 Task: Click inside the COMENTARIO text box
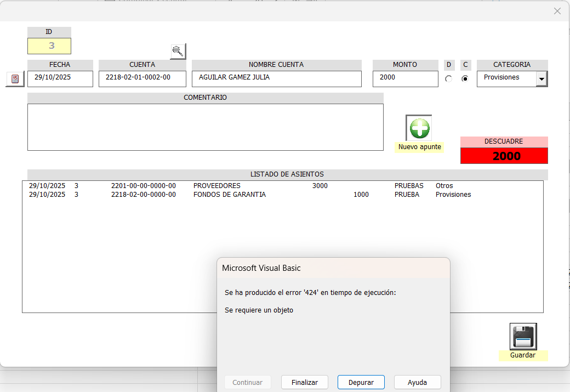point(206,127)
